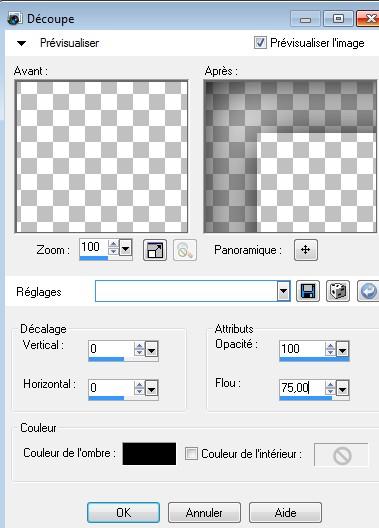Viewport: 379px width, 528px height.
Task: Click the Flou spinner arrows
Action: [331, 388]
